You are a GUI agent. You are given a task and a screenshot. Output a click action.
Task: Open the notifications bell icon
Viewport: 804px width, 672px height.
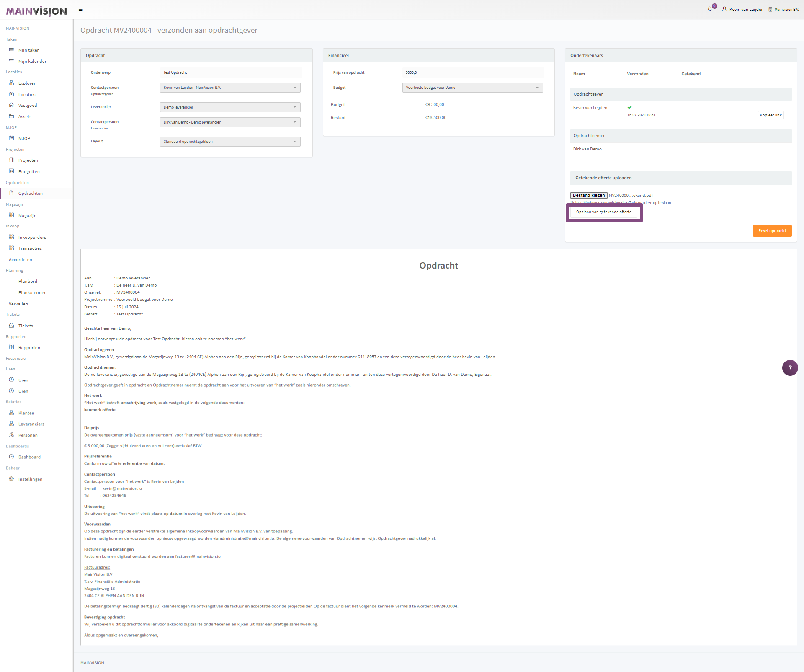710,9
